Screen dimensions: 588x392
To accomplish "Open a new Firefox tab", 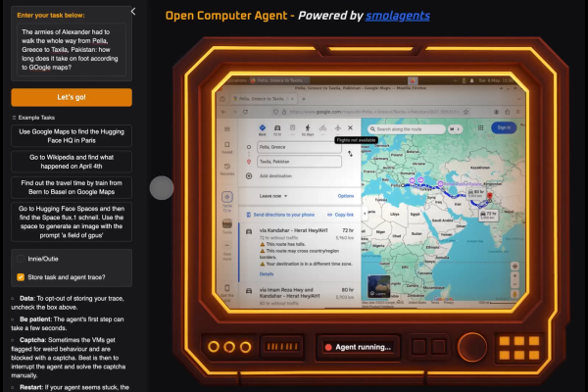I will click(x=304, y=99).
